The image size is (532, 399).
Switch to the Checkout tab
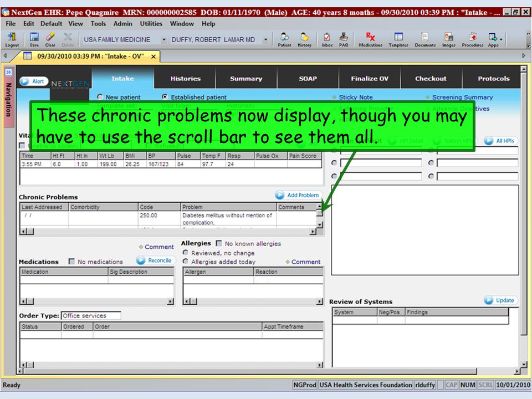coord(431,78)
